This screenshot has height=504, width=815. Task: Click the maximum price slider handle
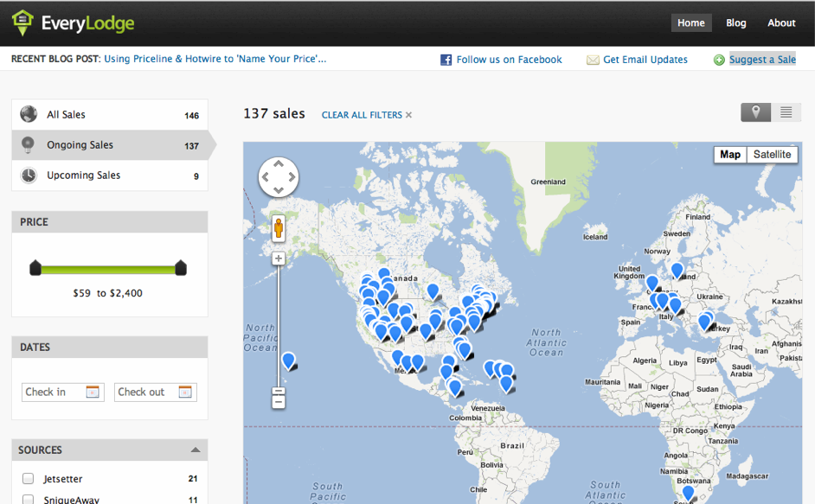click(x=181, y=268)
